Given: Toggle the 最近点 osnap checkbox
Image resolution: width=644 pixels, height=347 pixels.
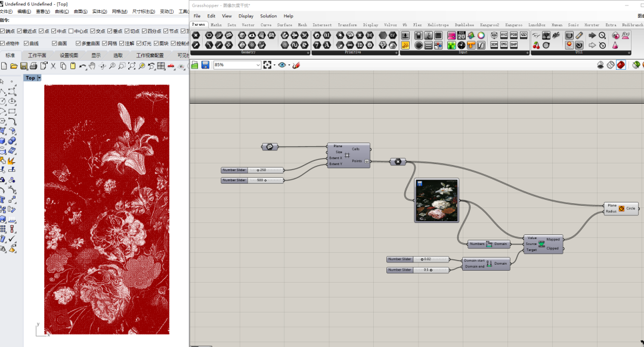Looking at the screenshot, I should pyautogui.click(x=19, y=31).
